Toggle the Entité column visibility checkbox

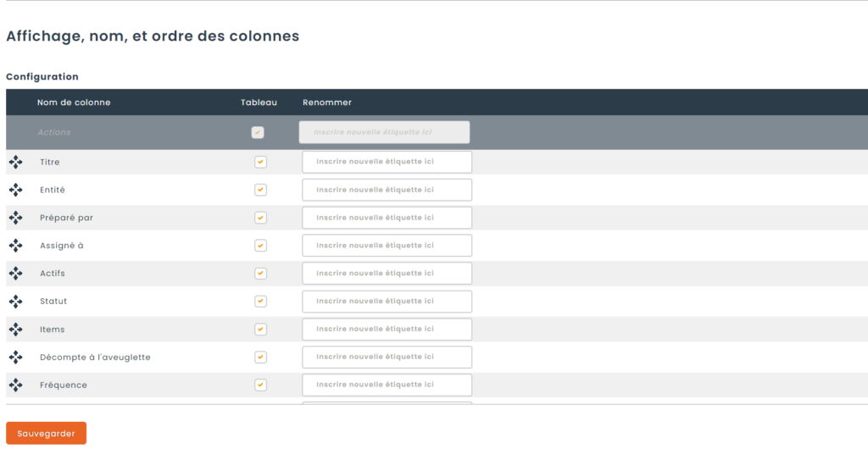[x=260, y=190]
